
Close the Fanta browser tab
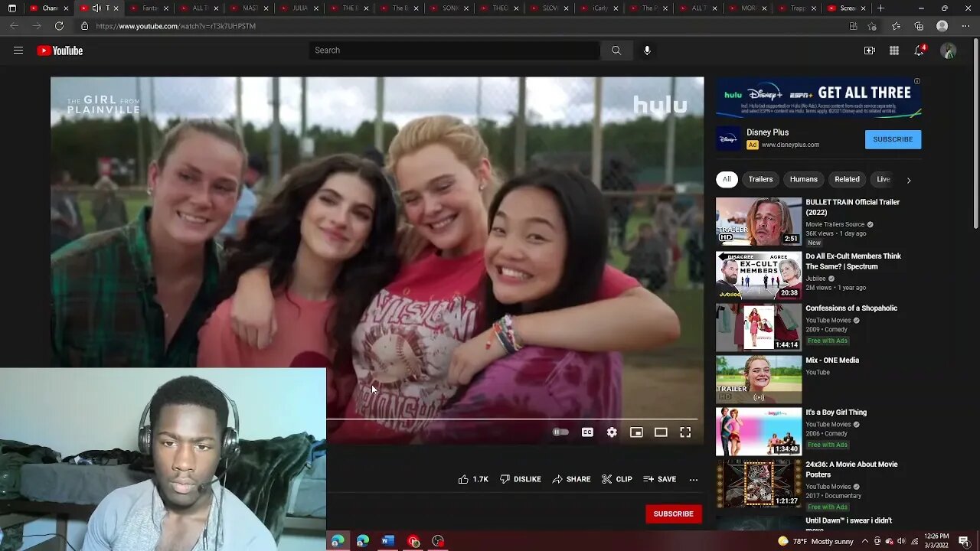click(166, 8)
